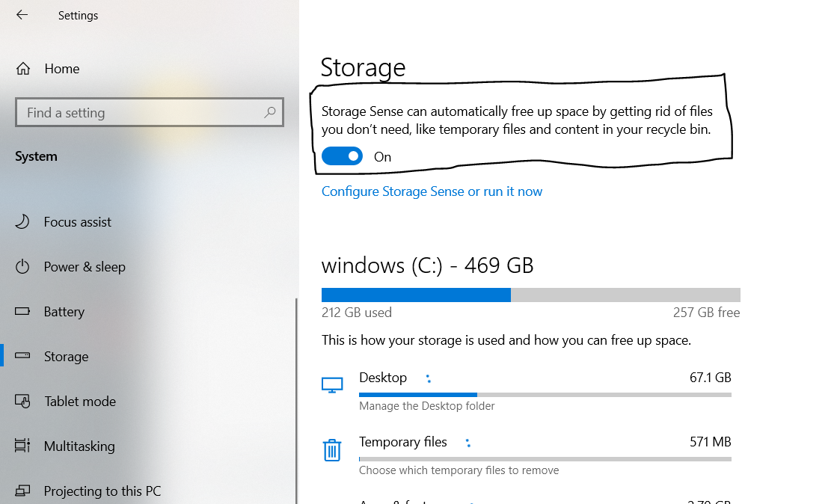Open Tablet mode settings
Image resolution: width=840 pixels, height=504 pixels.
point(81,401)
